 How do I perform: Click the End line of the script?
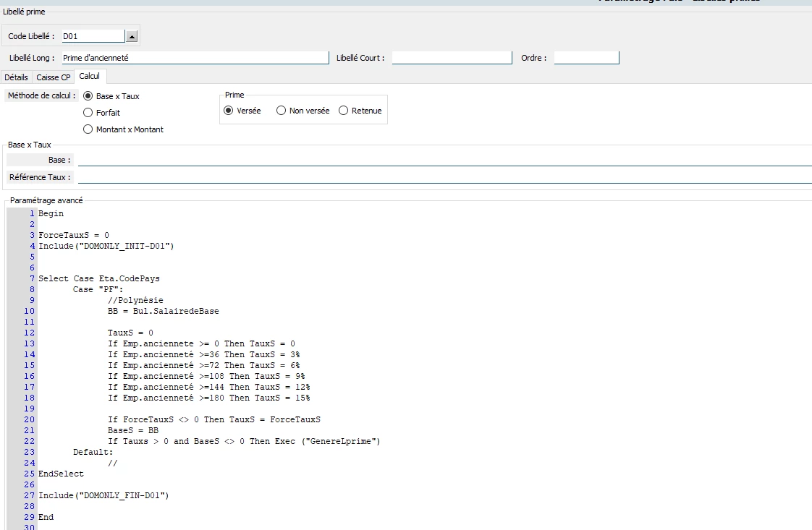(46, 518)
